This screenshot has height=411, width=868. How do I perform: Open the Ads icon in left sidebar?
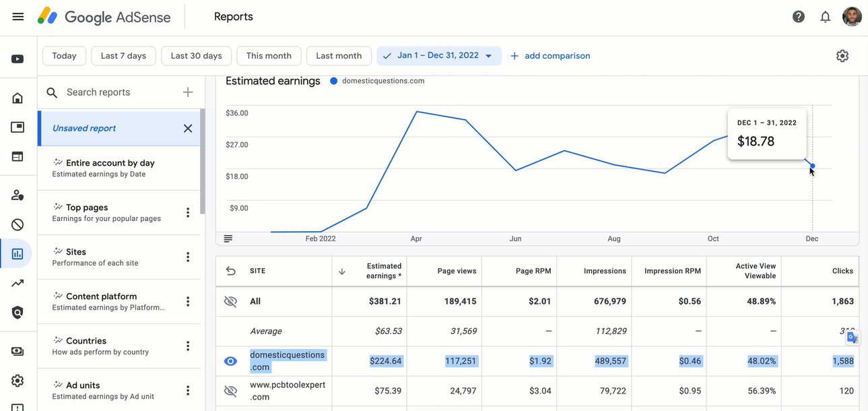(18, 127)
